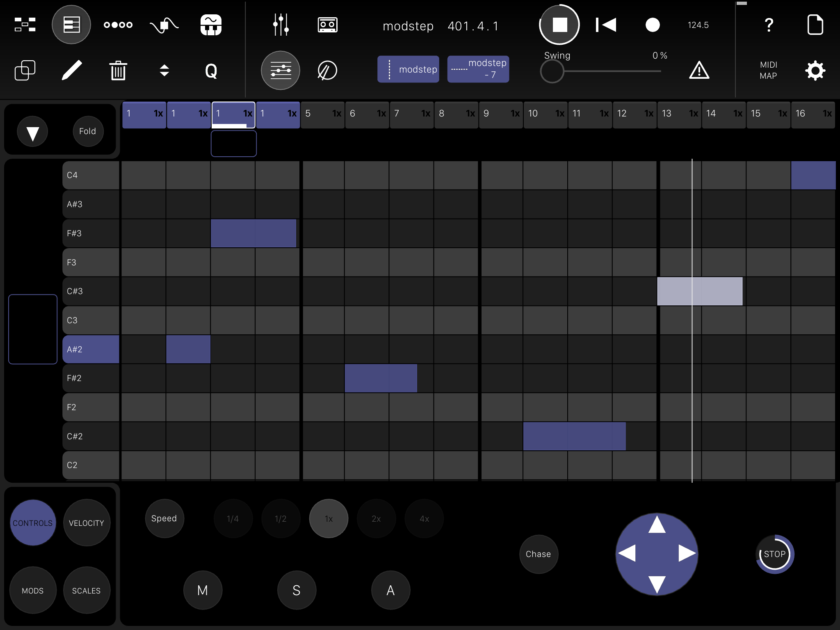Click the warning triangle icon
Screen dimensions: 840x630
pos(699,70)
